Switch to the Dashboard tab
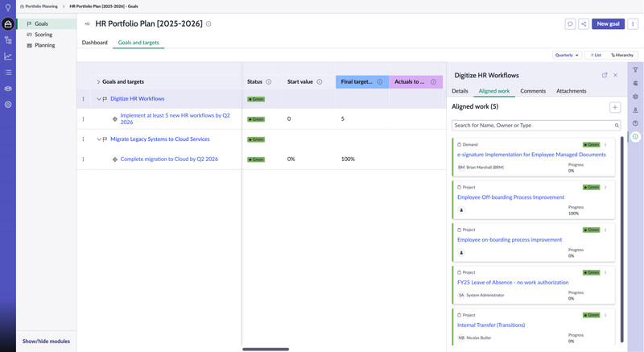Viewport: 644px width, 352px height. pyautogui.click(x=94, y=43)
